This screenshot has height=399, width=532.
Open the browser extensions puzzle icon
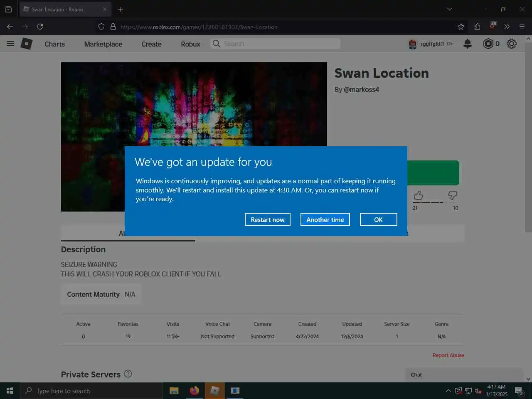pos(477,27)
